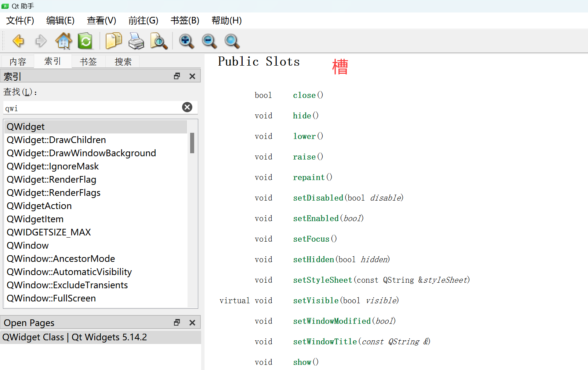588x370 pixels.
Task: Float the 索引 panel
Action: point(177,76)
